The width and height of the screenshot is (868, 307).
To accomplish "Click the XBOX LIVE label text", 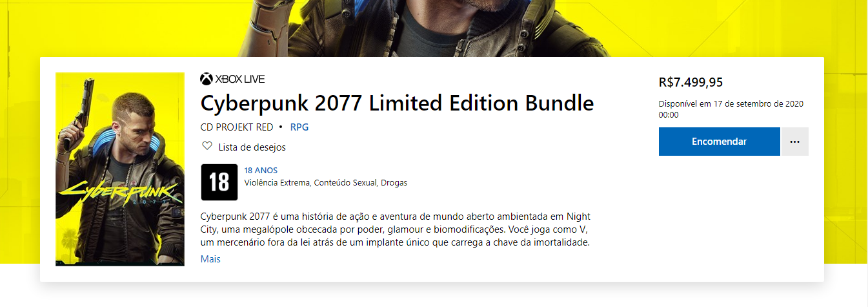I will coord(239,79).
